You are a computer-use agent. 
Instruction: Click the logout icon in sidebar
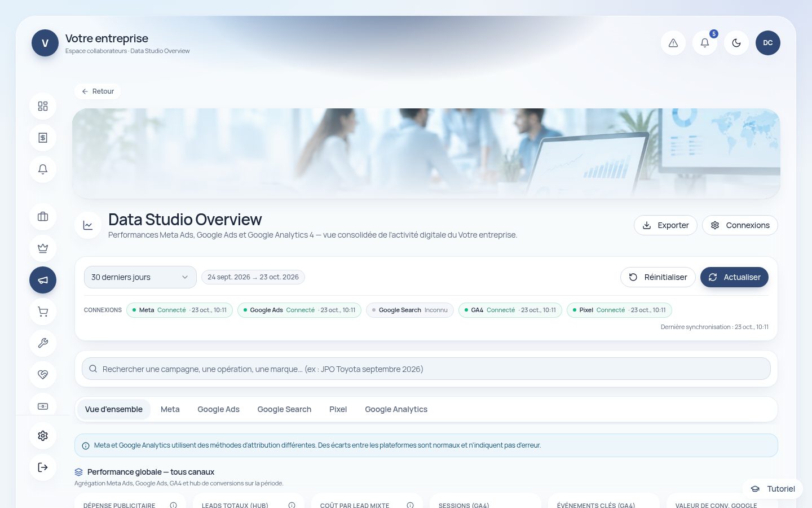pyautogui.click(x=43, y=467)
